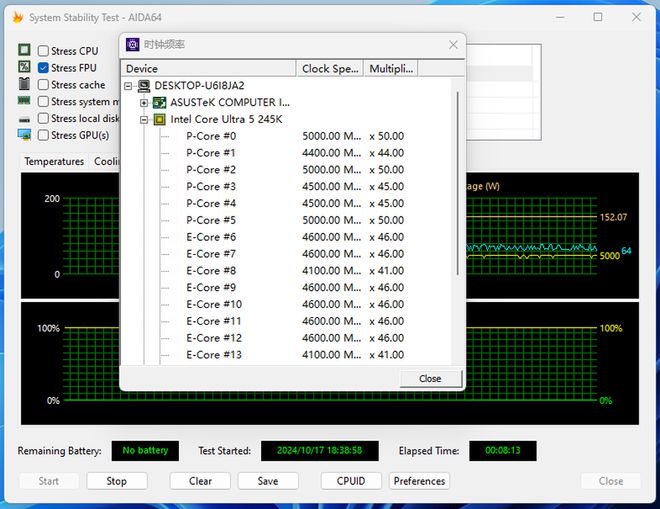Click the processor icon next to Intel Core Ultra 5 245K
This screenshot has height=509, width=660.
[159, 120]
